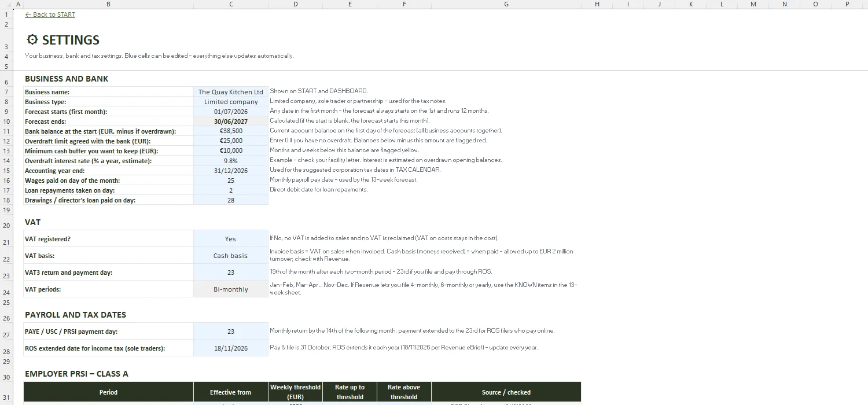Select the Limited company business type cell
Viewport: 868px width, 405px height.
coord(231,102)
